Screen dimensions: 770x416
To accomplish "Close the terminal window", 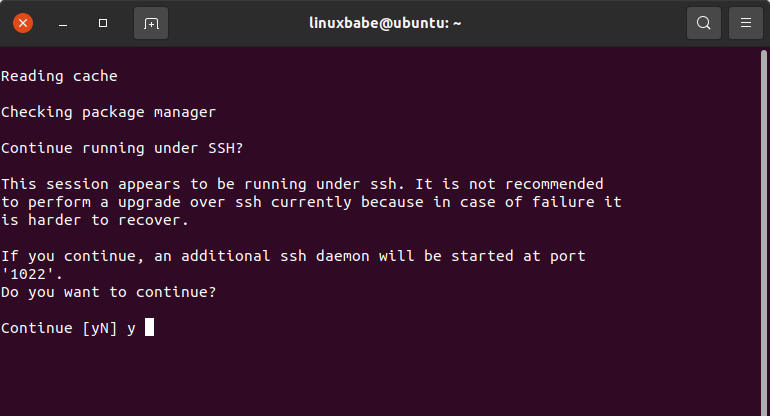I will click(23, 22).
